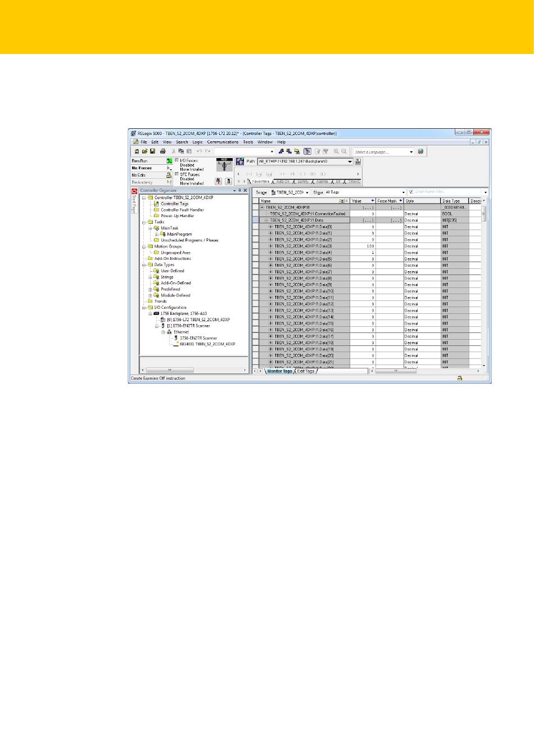This screenshot has width=534, height=756.
Task: Click the Undo arrow icon
Action: click(199, 151)
